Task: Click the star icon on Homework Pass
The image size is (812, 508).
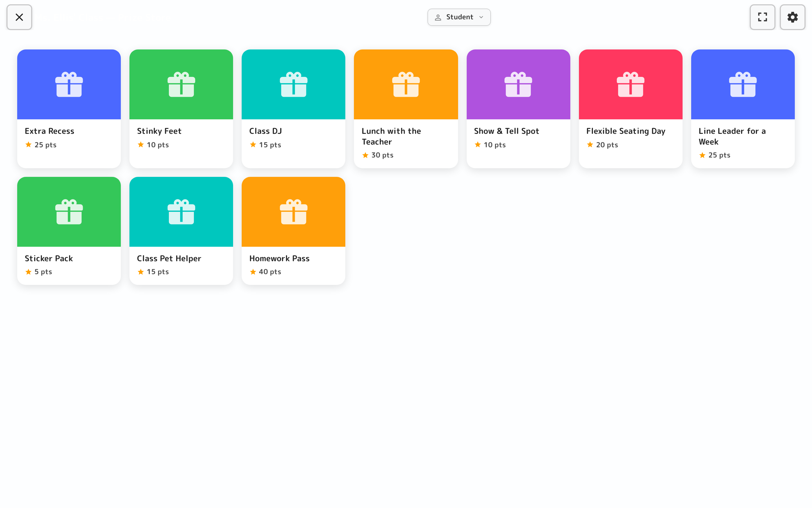Action: pos(253,271)
